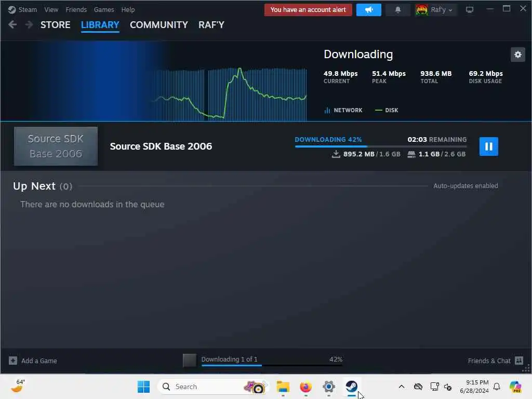532x399 pixels.
Task: Click Auto-updates enabled link
Action: pyautogui.click(x=465, y=186)
